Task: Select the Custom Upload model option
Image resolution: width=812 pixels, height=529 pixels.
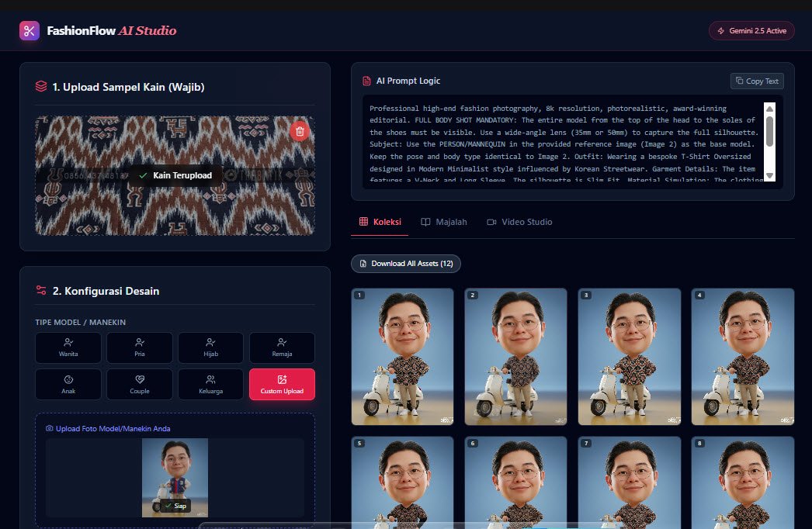Action: pyautogui.click(x=283, y=385)
